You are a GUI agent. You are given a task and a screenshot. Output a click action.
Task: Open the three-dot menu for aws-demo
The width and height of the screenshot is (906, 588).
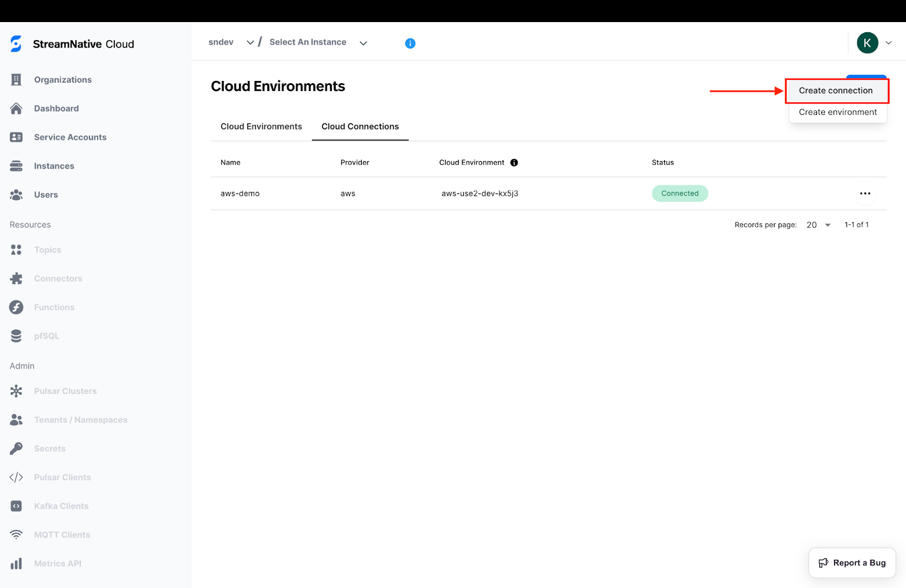pos(865,194)
